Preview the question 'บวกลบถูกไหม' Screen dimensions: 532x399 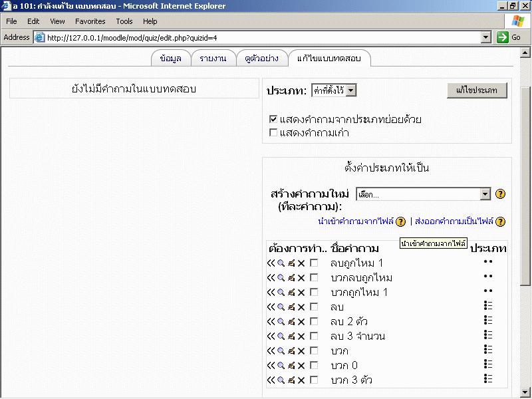(x=281, y=278)
